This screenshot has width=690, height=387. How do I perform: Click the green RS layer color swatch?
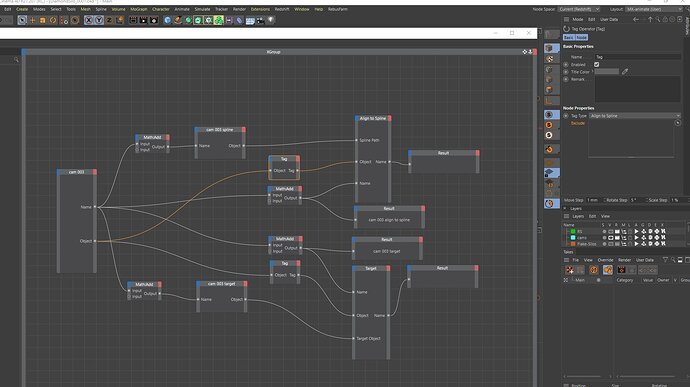573,232
